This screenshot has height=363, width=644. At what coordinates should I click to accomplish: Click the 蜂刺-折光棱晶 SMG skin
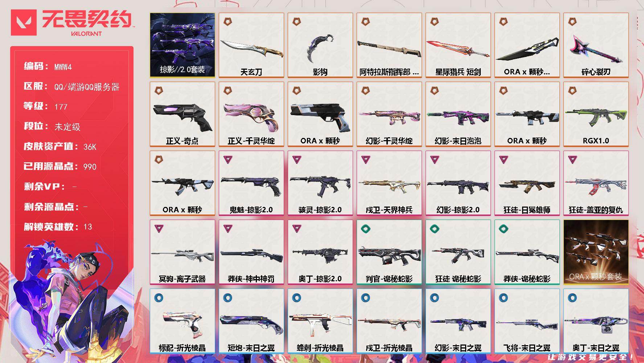(320, 321)
